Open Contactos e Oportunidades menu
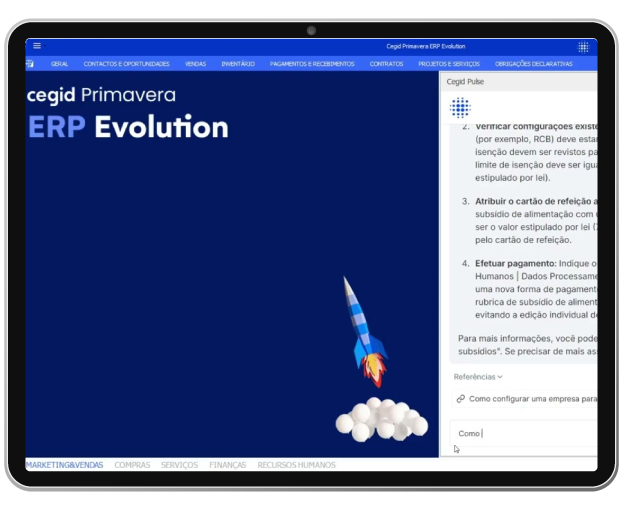The width and height of the screenshot is (623, 510). click(x=126, y=64)
